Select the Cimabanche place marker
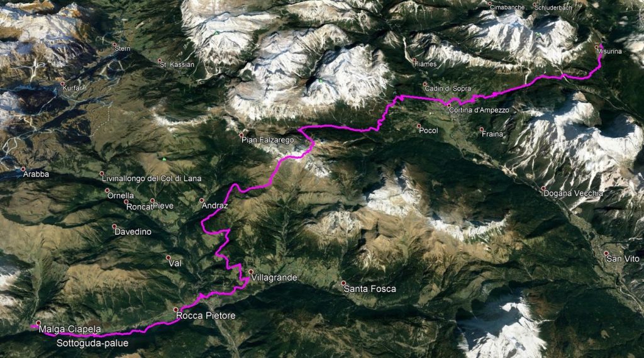 [x=490, y=3]
